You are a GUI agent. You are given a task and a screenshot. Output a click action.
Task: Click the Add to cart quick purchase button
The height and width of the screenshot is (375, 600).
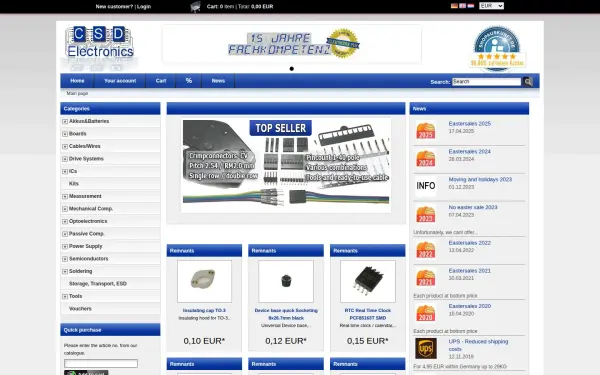click(86, 373)
